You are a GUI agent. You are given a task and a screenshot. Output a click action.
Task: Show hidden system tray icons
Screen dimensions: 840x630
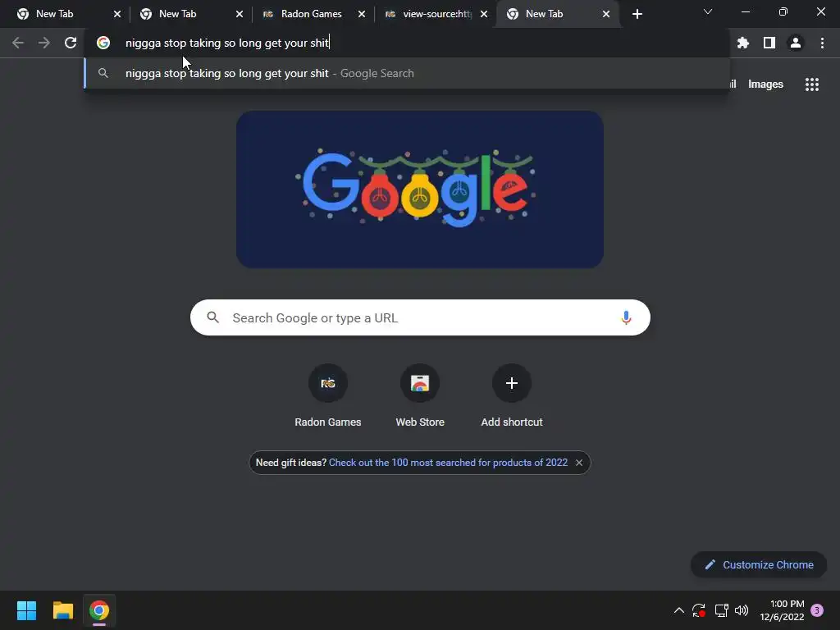click(678, 610)
